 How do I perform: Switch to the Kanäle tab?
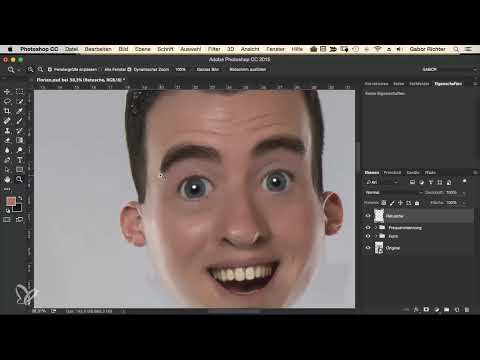413,172
